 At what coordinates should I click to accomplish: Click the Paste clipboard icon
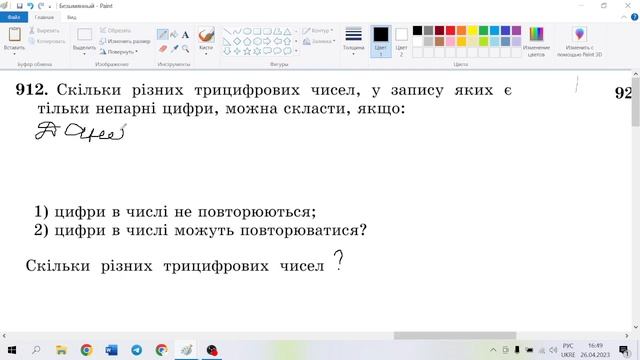[x=14, y=34]
